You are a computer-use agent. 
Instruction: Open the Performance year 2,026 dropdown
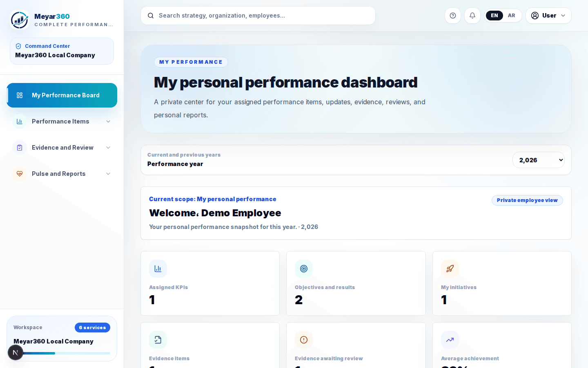point(539,160)
